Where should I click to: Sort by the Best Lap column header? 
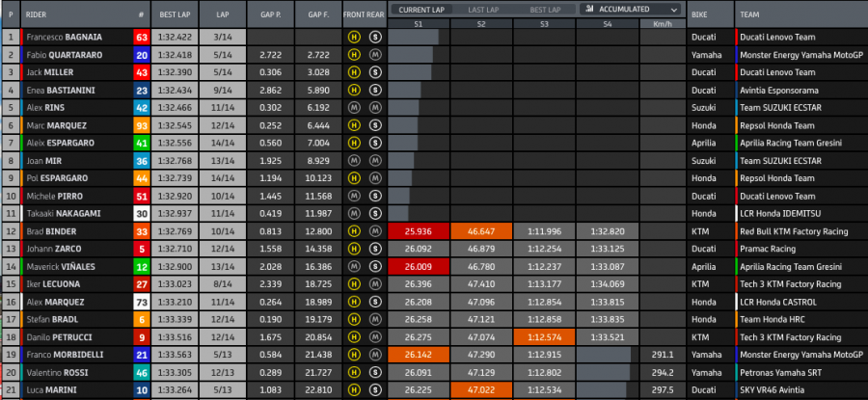tap(174, 15)
